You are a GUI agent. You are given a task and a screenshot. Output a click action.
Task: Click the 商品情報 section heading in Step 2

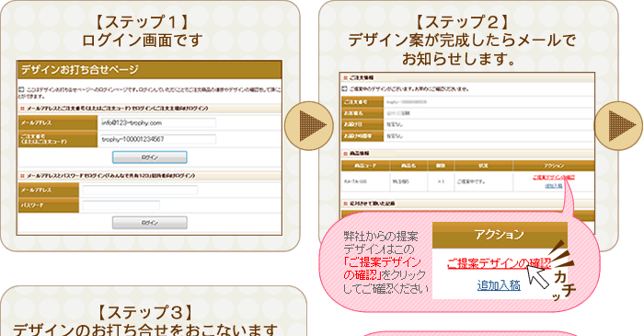coord(359,153)
